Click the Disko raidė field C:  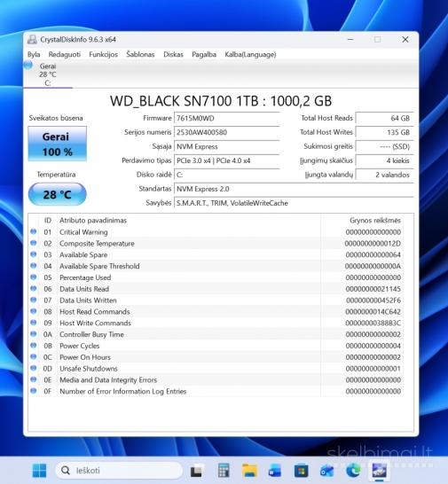pos(227,175)
